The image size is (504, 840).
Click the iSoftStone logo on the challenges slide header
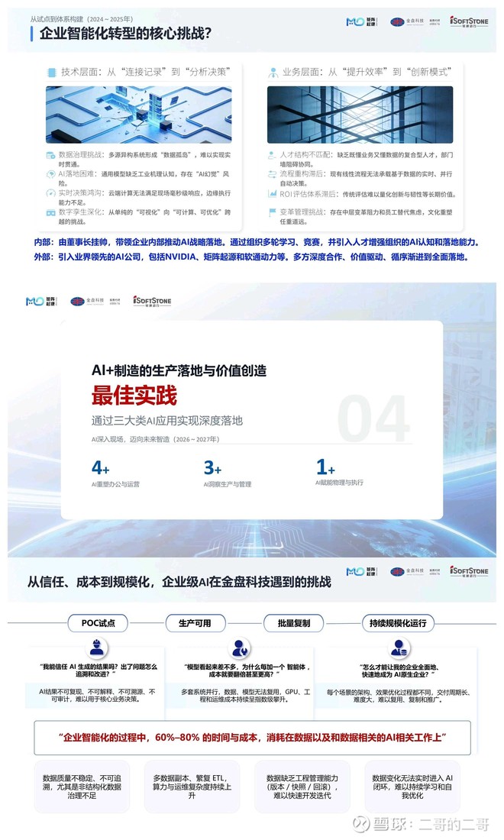coord(469,572)
